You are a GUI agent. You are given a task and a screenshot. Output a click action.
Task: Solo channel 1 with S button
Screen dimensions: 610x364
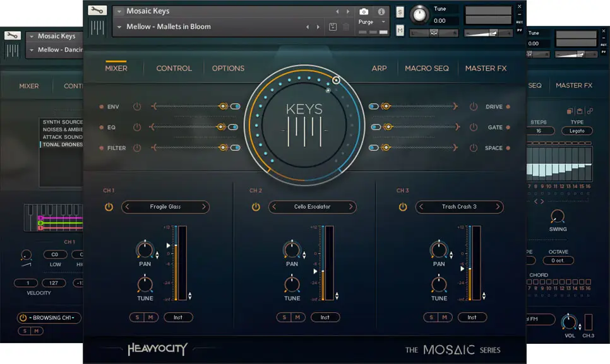[x=137, y=317]
